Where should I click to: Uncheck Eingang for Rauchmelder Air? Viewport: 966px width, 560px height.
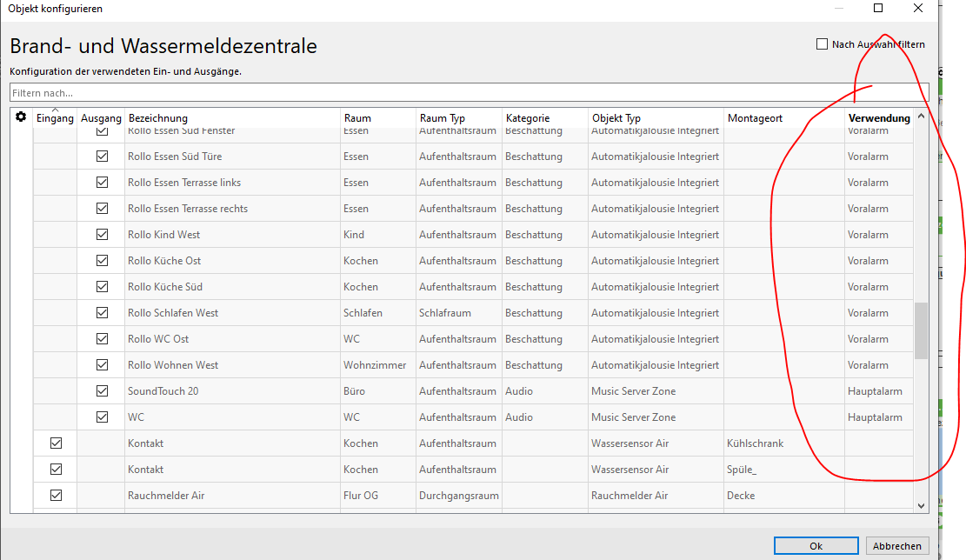tap(57, 496)
